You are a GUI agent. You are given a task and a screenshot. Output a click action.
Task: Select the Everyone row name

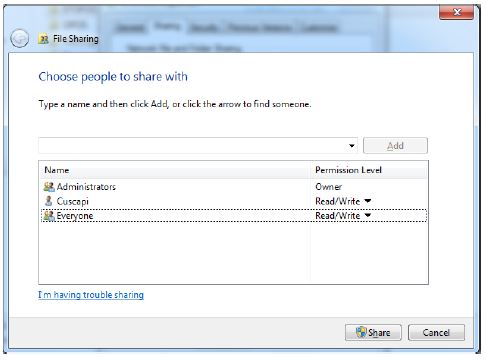point(75,216)
